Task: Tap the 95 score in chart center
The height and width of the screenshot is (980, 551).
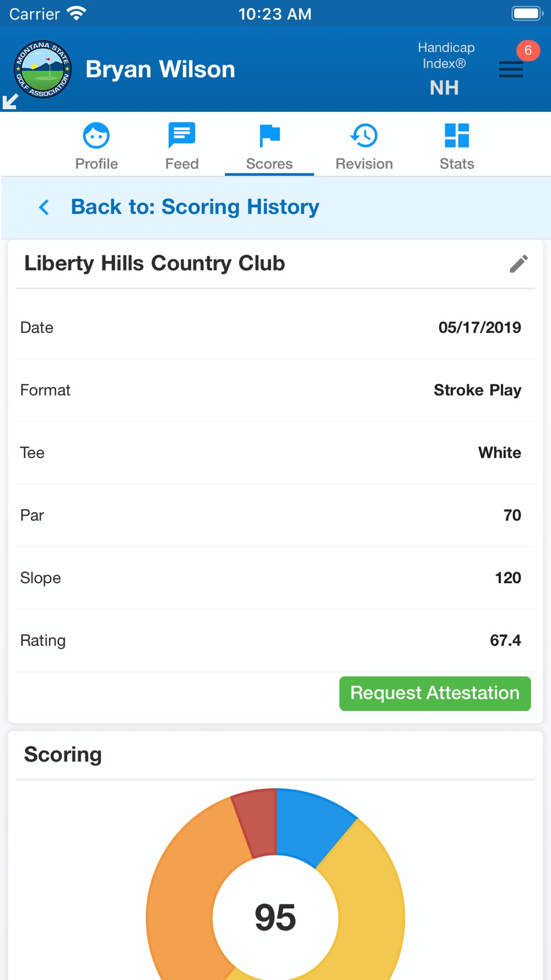Action: point(275,918)
